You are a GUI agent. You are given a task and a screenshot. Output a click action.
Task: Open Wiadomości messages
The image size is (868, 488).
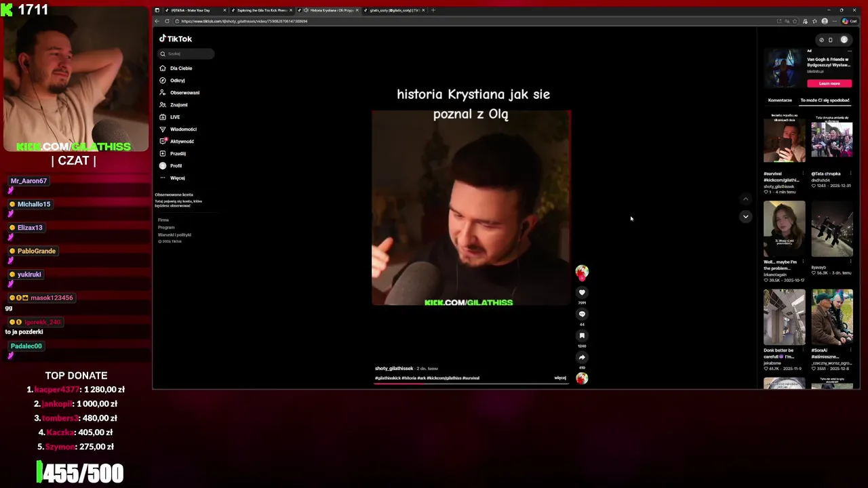click(178, 129)
